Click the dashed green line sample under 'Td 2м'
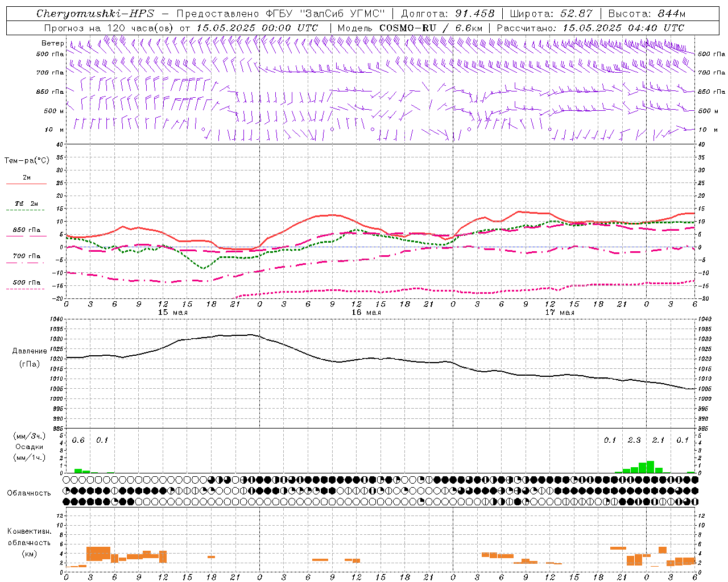The image size is (728, 582). [25, 210]
